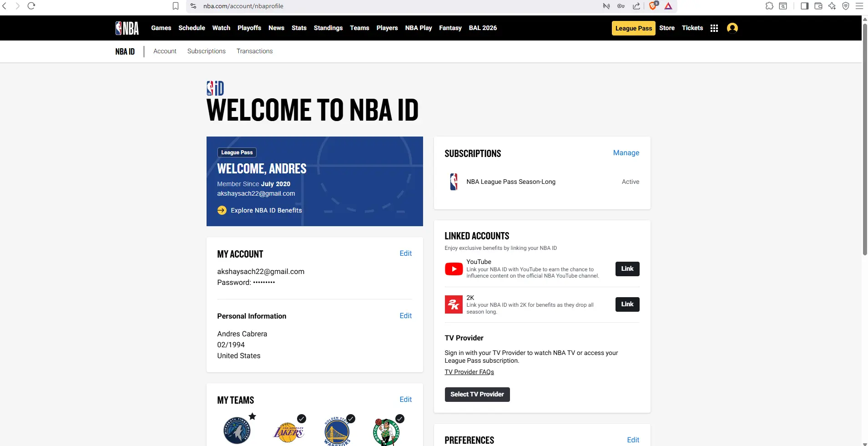868x446 pixels.
Task: Open the Stats menu item
Action: 299,28
